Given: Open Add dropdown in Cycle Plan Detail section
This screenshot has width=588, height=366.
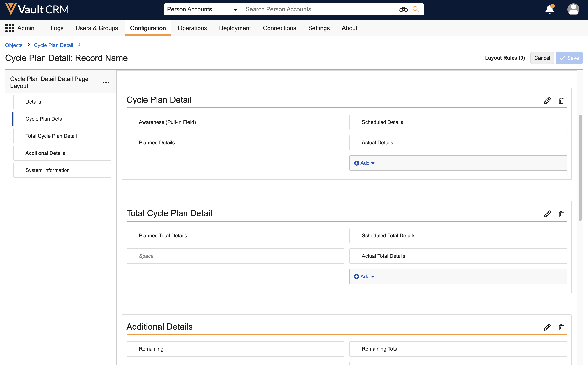Looking at the screenshot, I should (364, 163).
